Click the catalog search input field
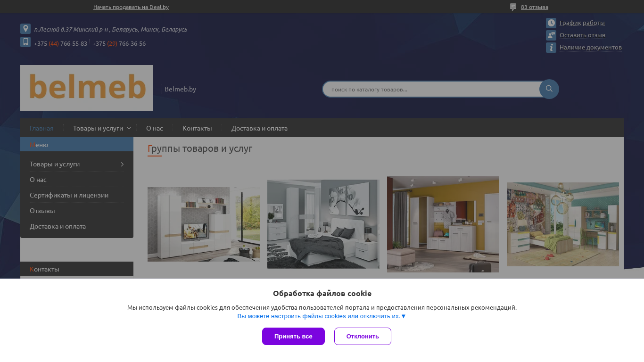The image size is (644, 362). click(431, 89)
